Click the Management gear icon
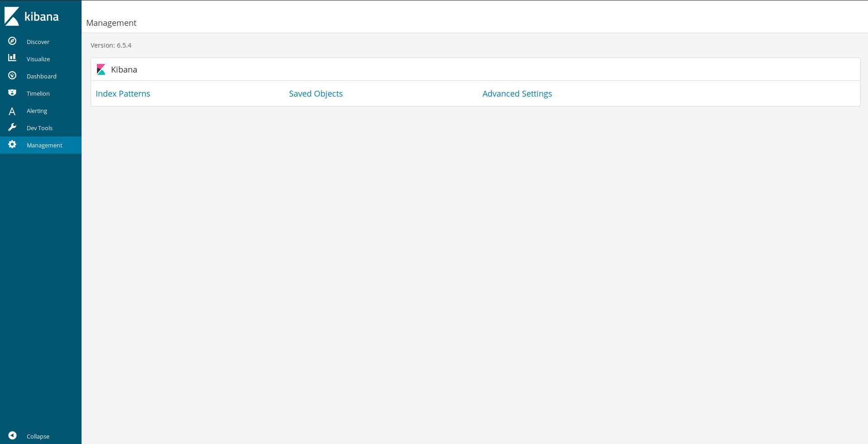The width and height of the screenshot is (868, 444). (x=12, y=145)
